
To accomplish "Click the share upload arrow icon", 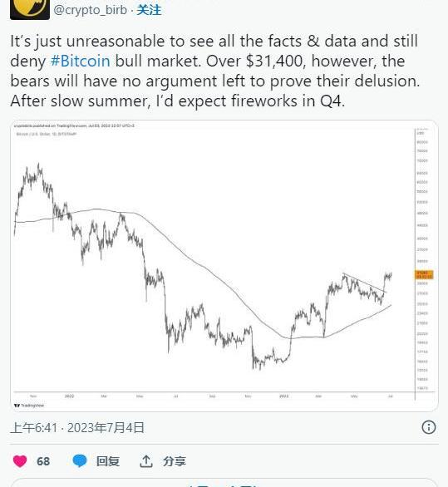I will click(x=146, y=461).
